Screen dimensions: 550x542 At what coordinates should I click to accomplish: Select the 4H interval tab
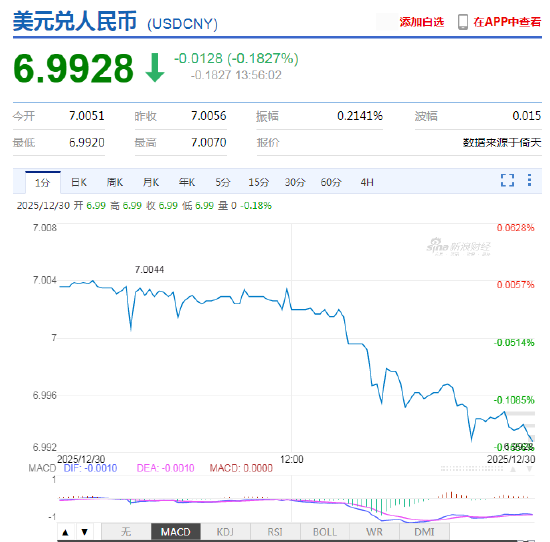pyautogui.click(x=367, y=182)
